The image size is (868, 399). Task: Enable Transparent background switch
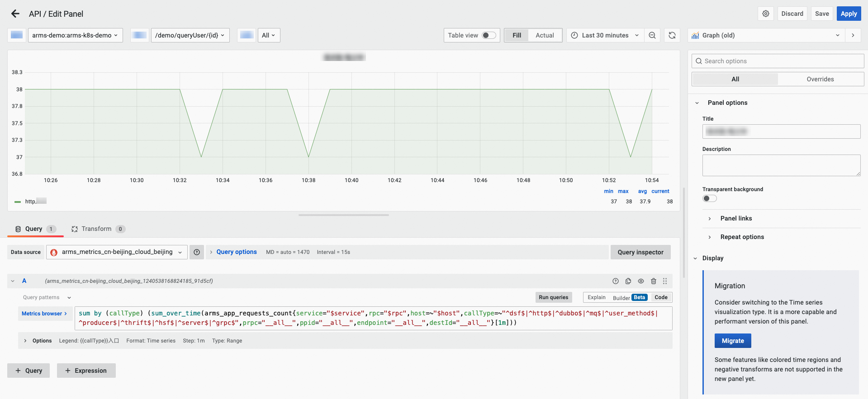[710, 198]
